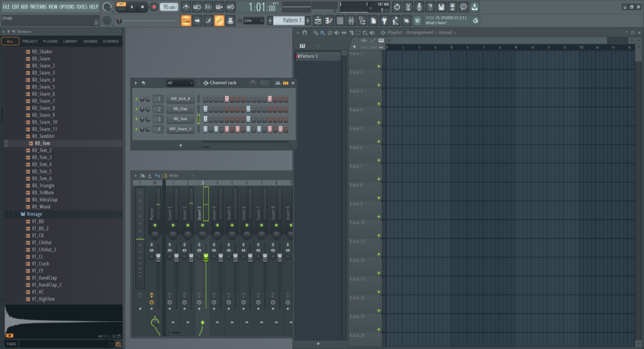This screenshot has width=644, height=349.
Task: Toggle step sequencer view icon in Channel rack
Action: click(x=286, y=83)
